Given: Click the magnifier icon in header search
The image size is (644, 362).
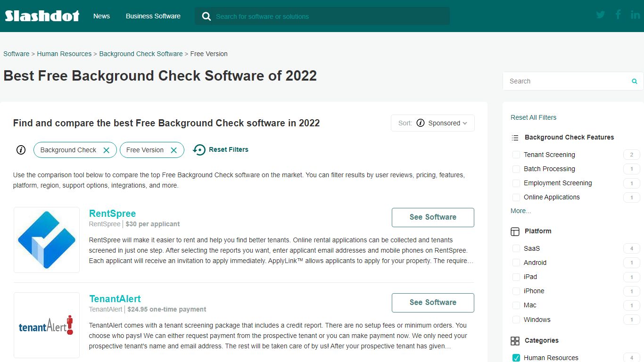Looking at the screenshot, I should (206, 16).
